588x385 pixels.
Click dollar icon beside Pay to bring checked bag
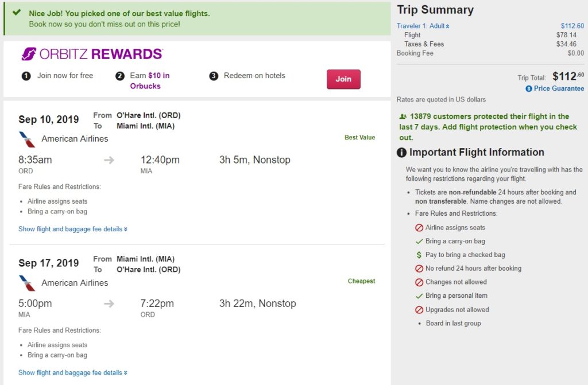419,255
